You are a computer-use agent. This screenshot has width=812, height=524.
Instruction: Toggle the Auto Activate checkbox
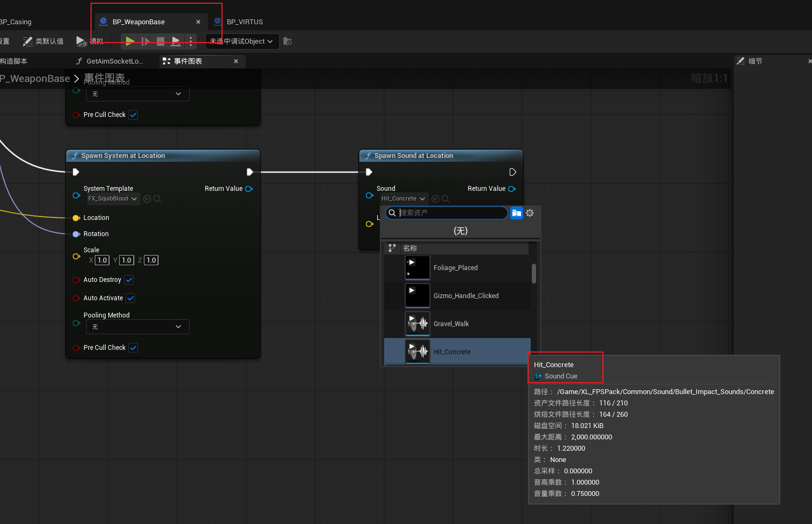click(130, 298)
